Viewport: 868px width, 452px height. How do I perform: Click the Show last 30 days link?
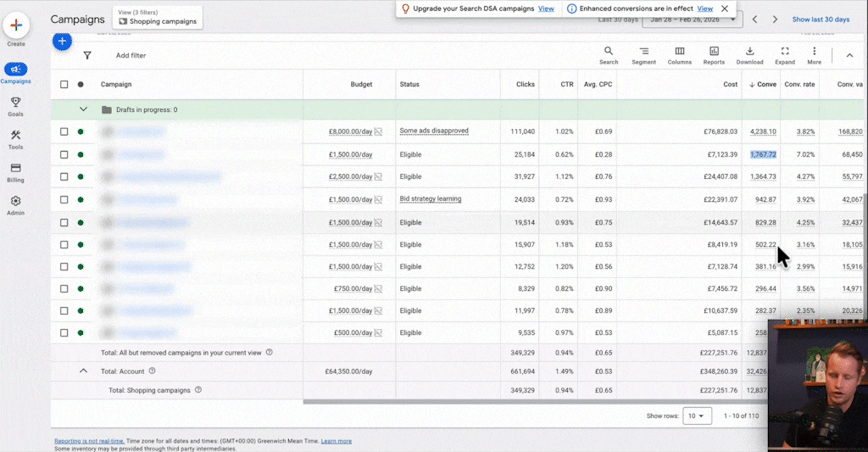(820, 19)
